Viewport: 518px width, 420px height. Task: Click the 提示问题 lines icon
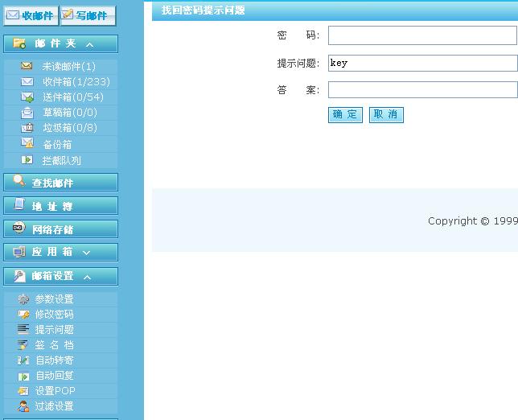[23, 329]
